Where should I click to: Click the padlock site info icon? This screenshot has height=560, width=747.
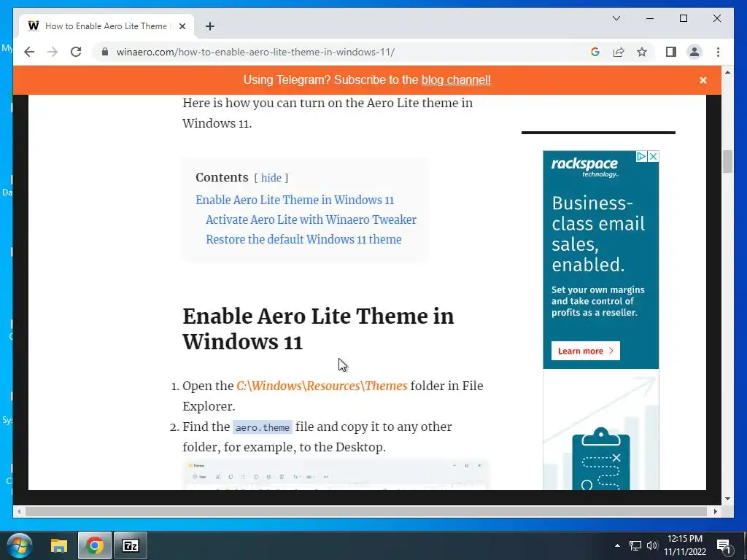click(105, 52)
